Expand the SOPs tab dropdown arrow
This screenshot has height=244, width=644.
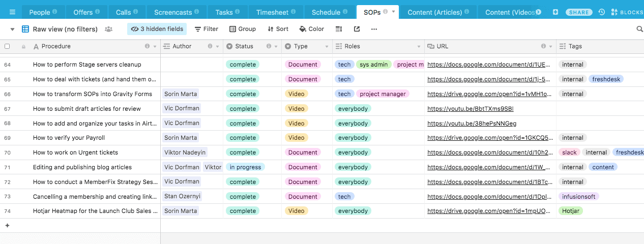pyautogui.click(x=393, y=12)
